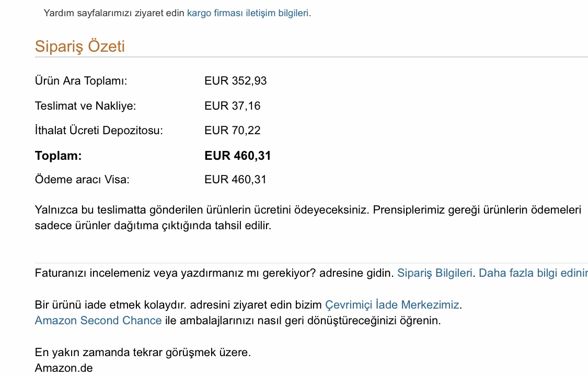Image resolution: width=588 pixels, height=377 pixels.
Task: Click the Sipariş Özeti heading
Action: [x=80, y=46]
